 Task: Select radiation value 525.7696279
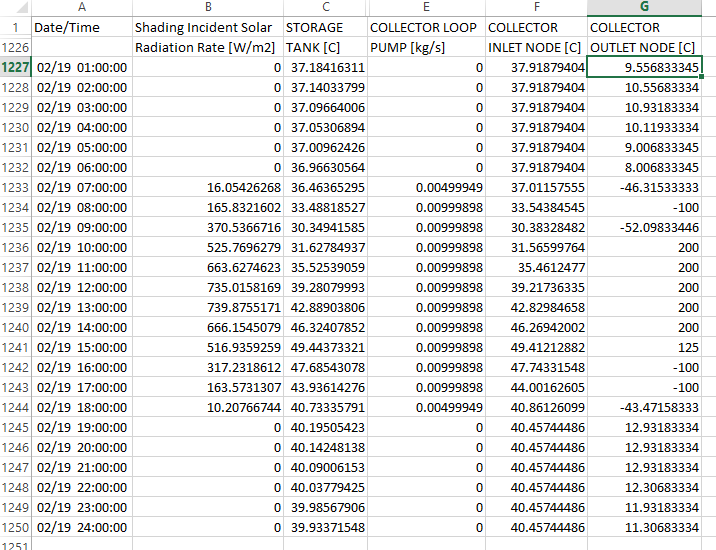tap(208, 248)
